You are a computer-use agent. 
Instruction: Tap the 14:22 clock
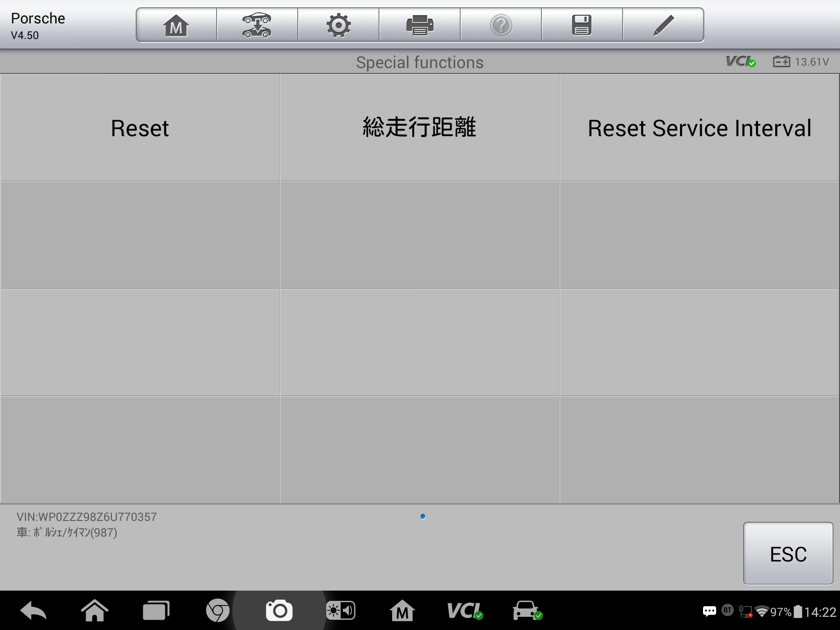tap(820, 612)
